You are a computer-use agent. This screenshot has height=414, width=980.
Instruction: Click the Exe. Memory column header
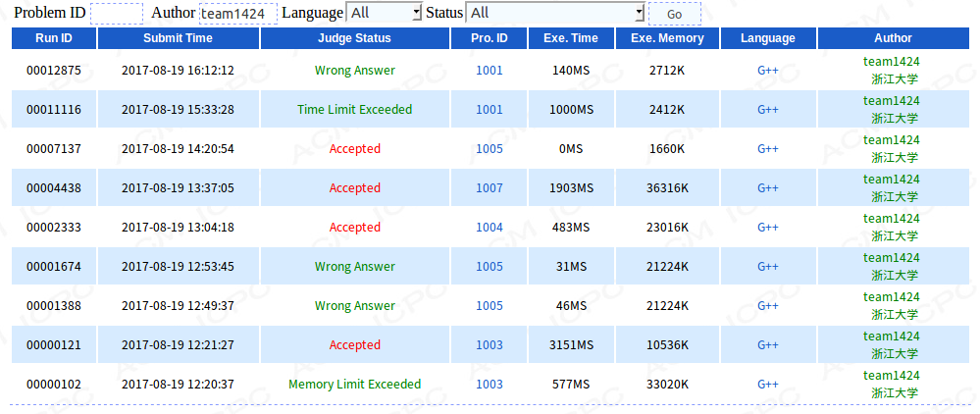667,38
